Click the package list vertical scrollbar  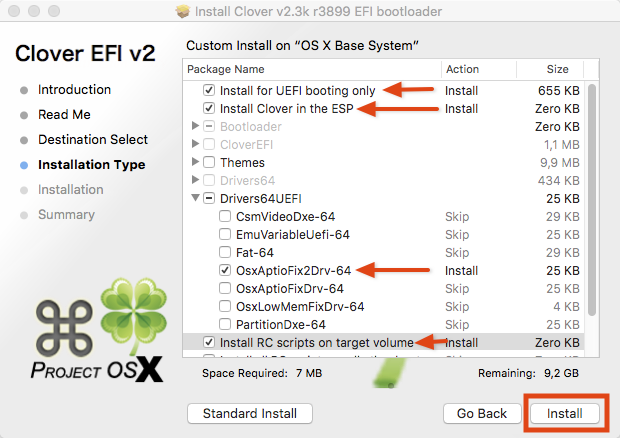[592, 200]
